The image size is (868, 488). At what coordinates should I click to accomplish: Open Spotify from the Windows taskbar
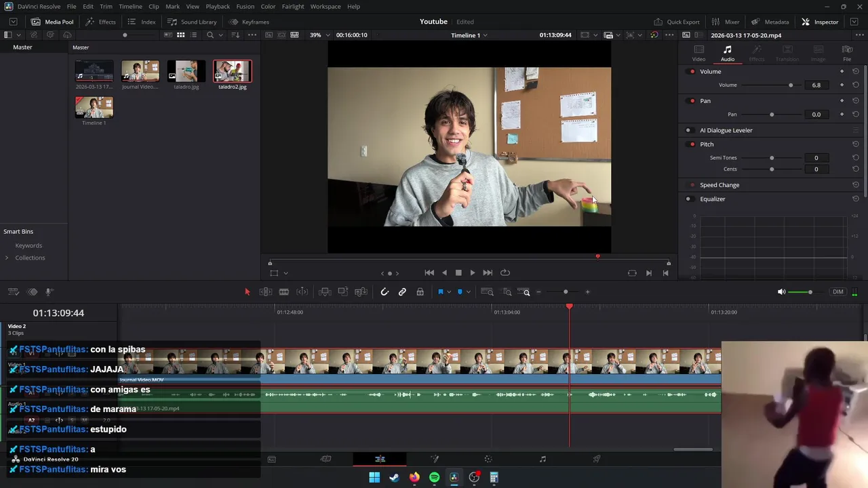(434, 477)
